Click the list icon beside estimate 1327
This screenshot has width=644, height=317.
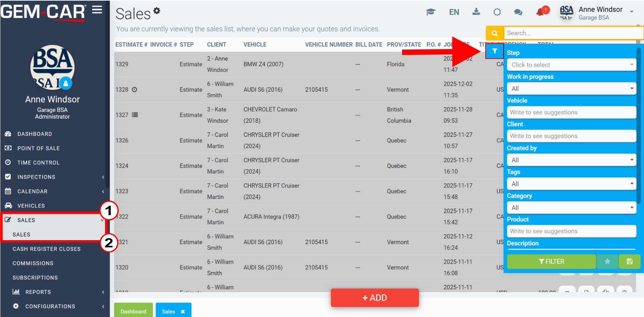tap(135, 115)
